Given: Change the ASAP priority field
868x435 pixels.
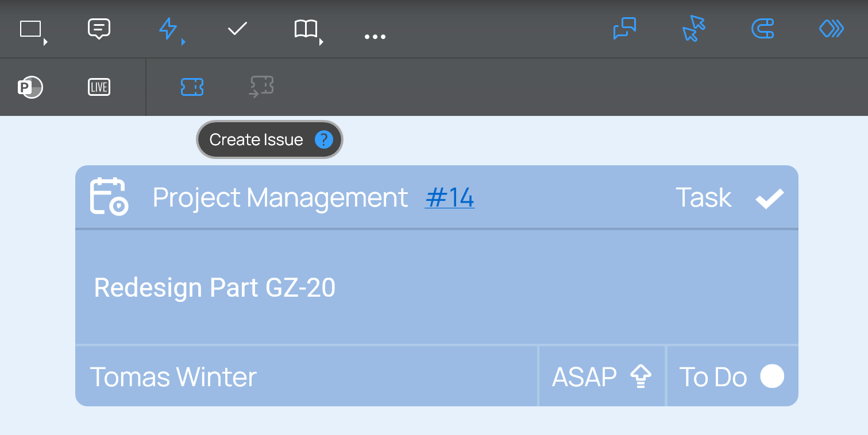Looking at the screenshot, I should pyautogui.click(x=601, y=377).
